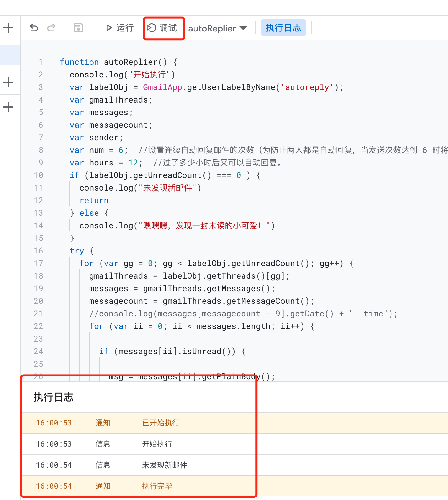Click the 'else' keyword on line 13
The width and height of the screenshot is (448, 500).
pyautogui.click(x=89, y=213)
